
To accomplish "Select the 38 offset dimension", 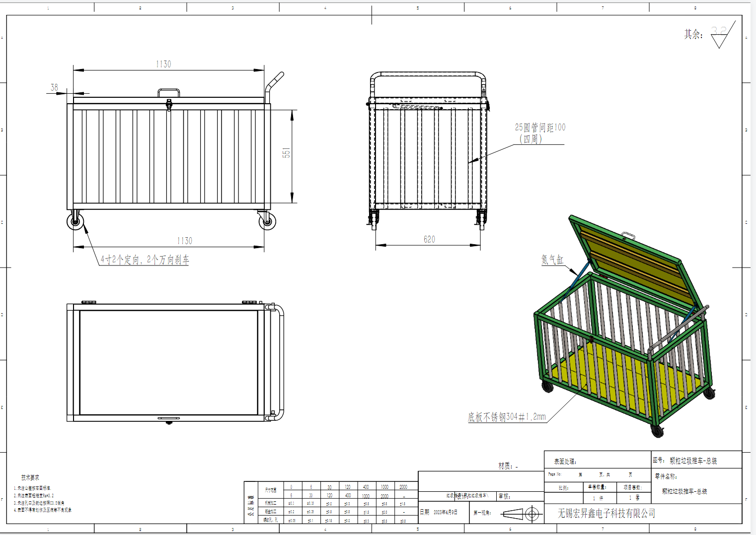I will pyautogui.click(x=54, y=88).
